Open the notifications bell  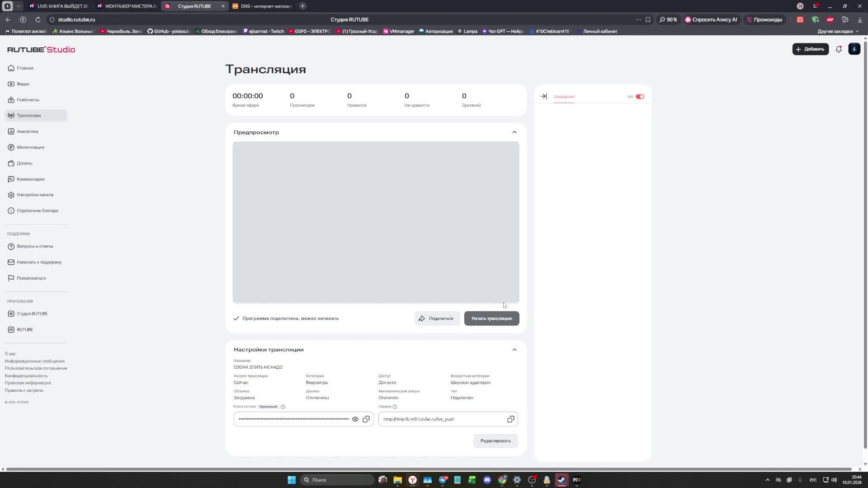click(839, 49)
